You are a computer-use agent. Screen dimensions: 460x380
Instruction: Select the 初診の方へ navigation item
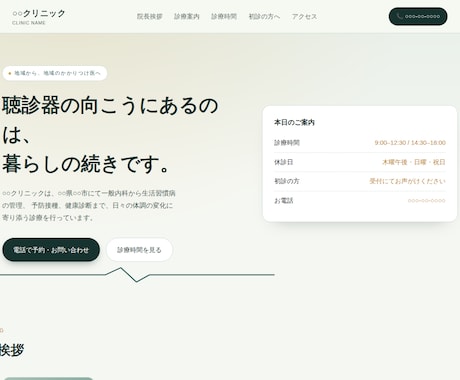point(264,16)
